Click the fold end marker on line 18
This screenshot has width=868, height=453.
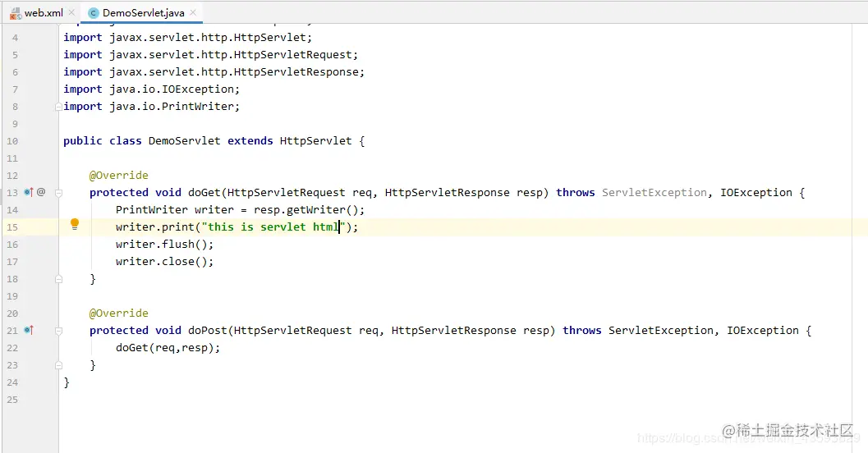(x=58, y=279)
